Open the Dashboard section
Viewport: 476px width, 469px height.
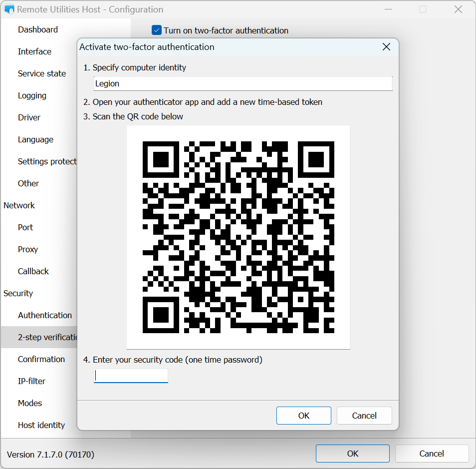click(38, 29)
